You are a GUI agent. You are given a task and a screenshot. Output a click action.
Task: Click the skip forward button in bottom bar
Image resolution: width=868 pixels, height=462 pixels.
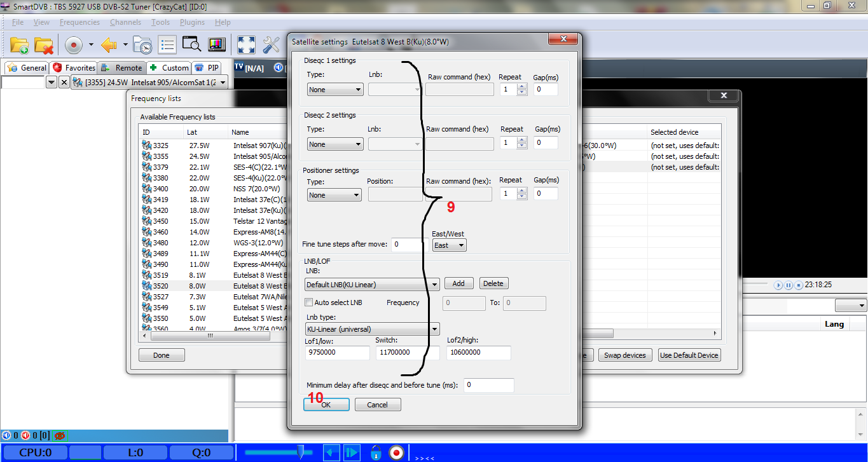[x=352, y=452]
